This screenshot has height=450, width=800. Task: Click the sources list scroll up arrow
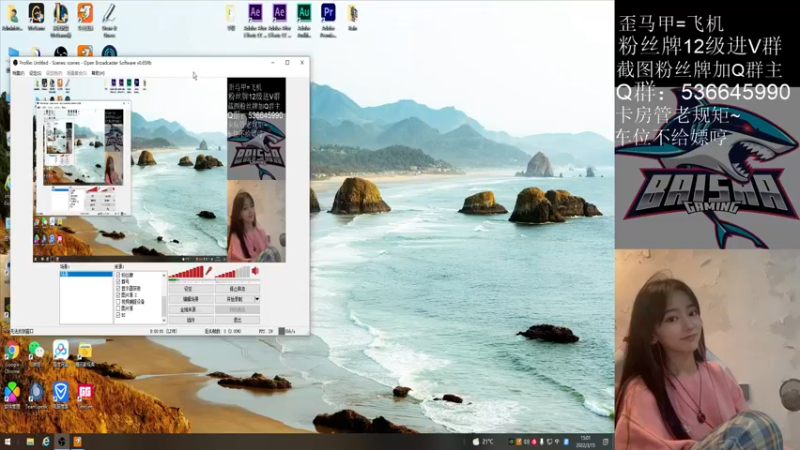(x=164, y=274)
